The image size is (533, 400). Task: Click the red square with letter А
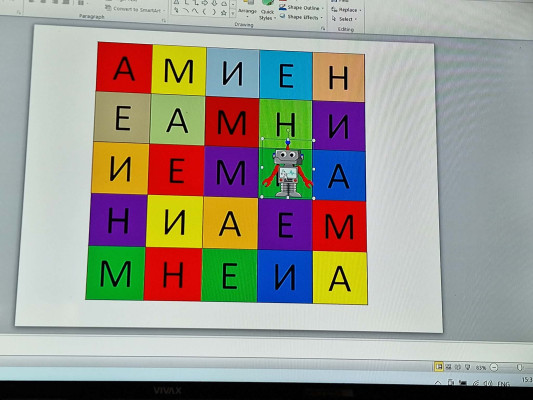[x=124, y=68]
